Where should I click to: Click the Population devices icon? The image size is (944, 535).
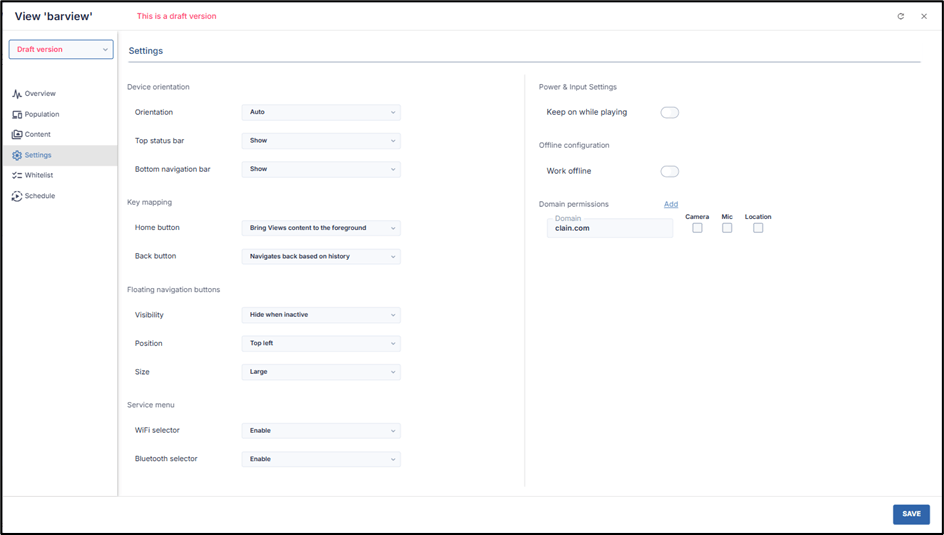17,115
